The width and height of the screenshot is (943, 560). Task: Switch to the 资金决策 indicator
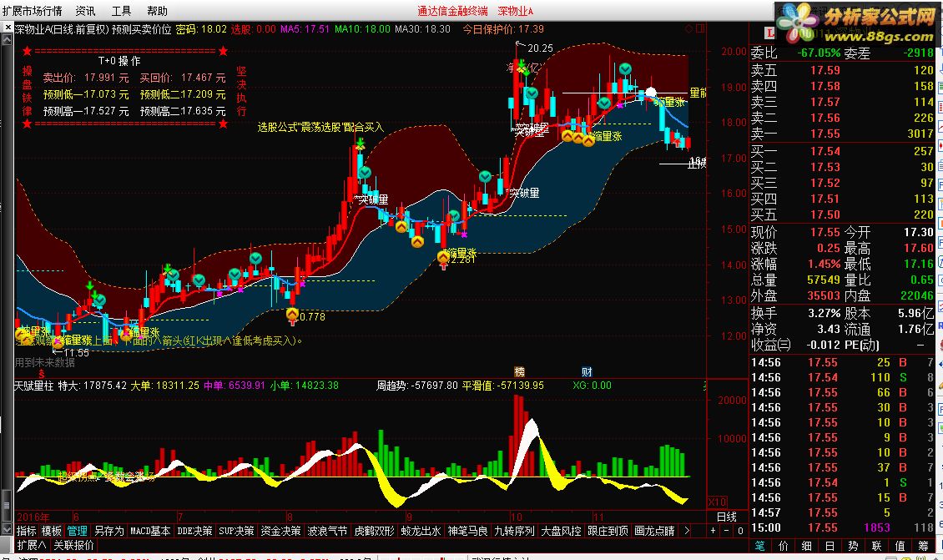pos(281,531)
